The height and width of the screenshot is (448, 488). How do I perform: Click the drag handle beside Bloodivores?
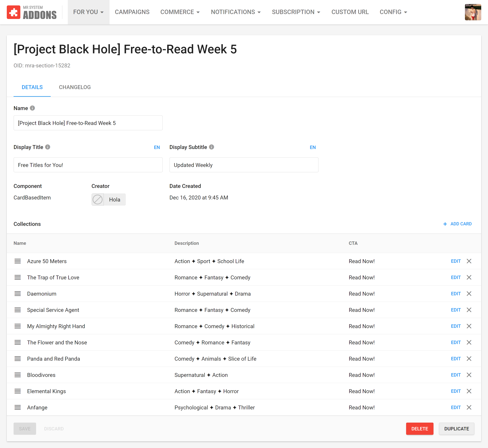click(17, 375)
